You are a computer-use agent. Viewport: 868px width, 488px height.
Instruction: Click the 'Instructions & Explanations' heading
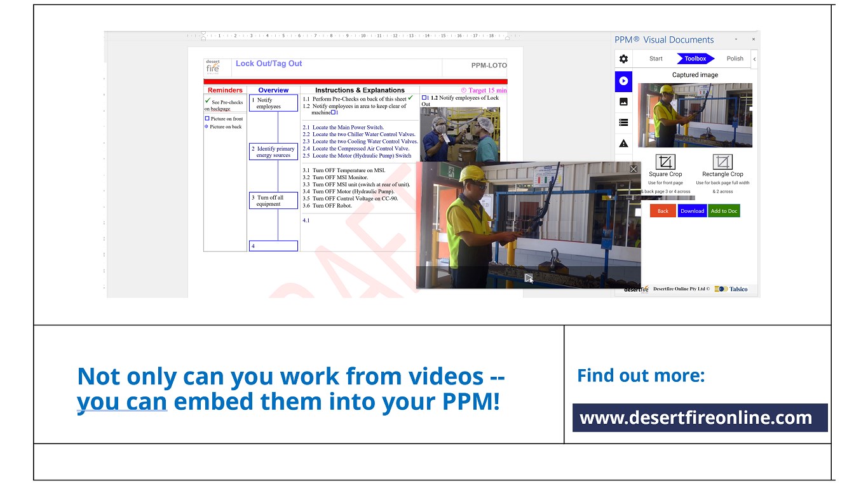pyautogui.click(x=360, y=90)
